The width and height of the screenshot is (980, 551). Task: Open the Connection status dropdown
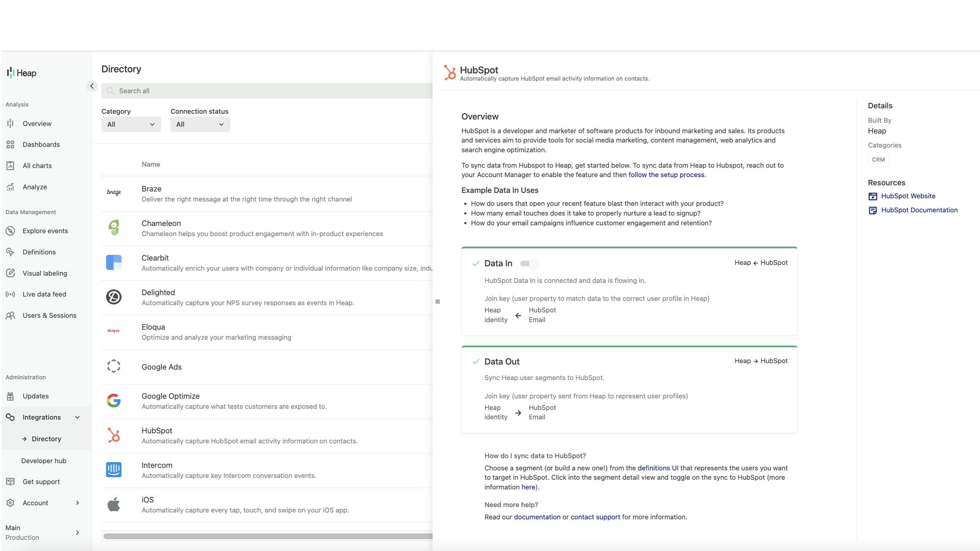pyautogui.click(x=200, y=124)
